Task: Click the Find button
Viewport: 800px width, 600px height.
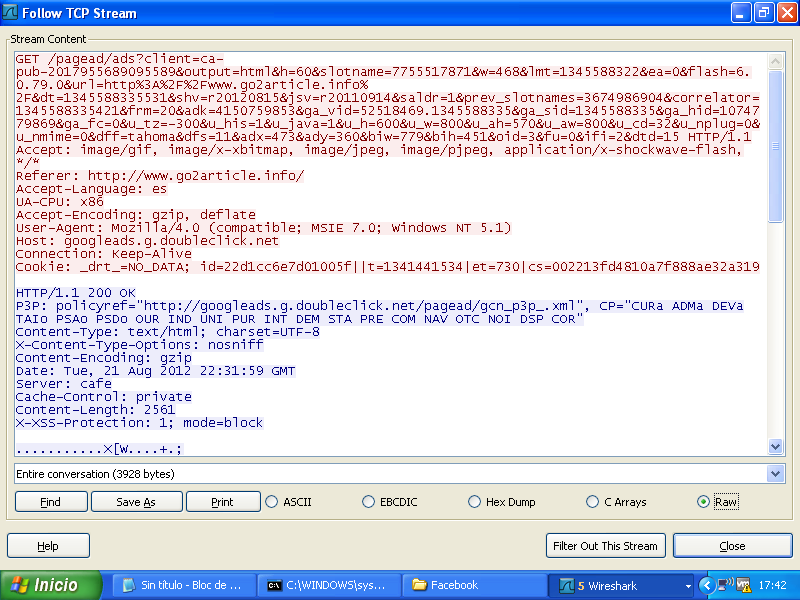Action: pos(50,502)
